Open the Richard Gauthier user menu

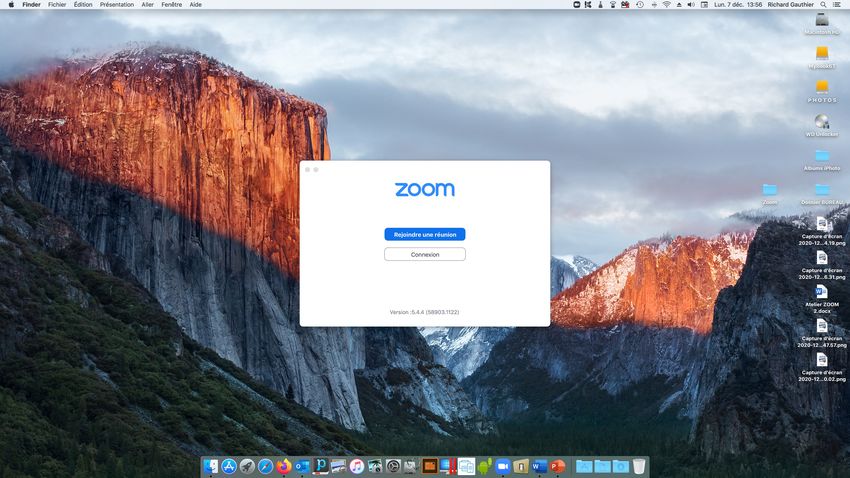coord(790,5)
